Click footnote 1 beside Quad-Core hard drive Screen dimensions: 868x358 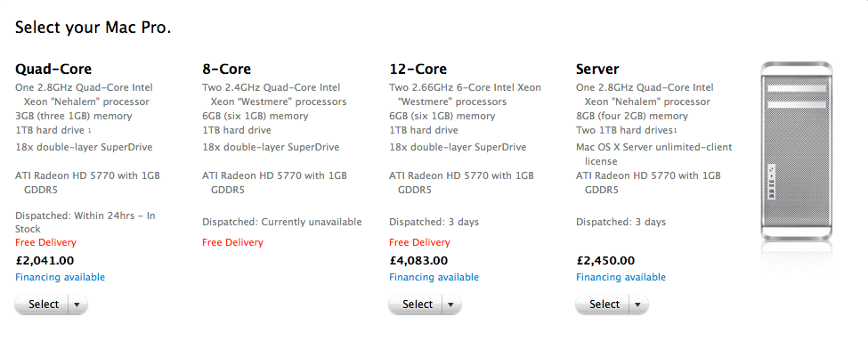[x=89, y=130]
